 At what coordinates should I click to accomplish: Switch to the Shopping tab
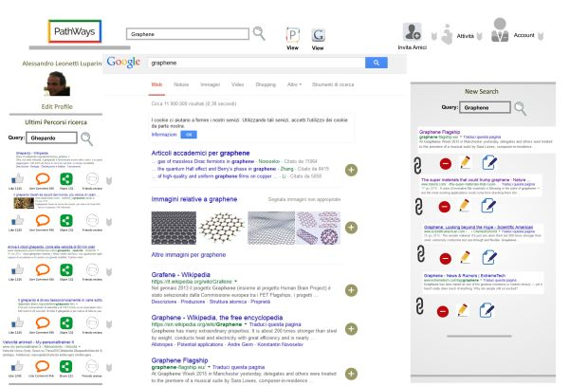[x=266, y=84]
